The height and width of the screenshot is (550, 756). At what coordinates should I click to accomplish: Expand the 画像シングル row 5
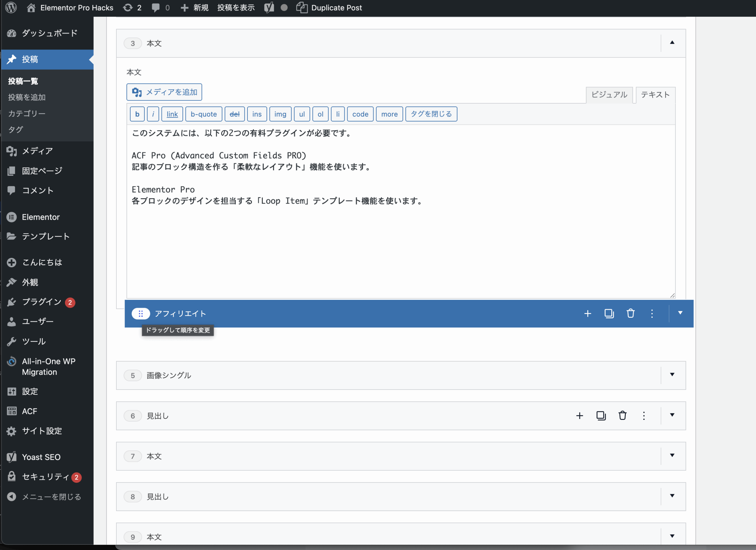pyautogui.click(x=672, y=375)
